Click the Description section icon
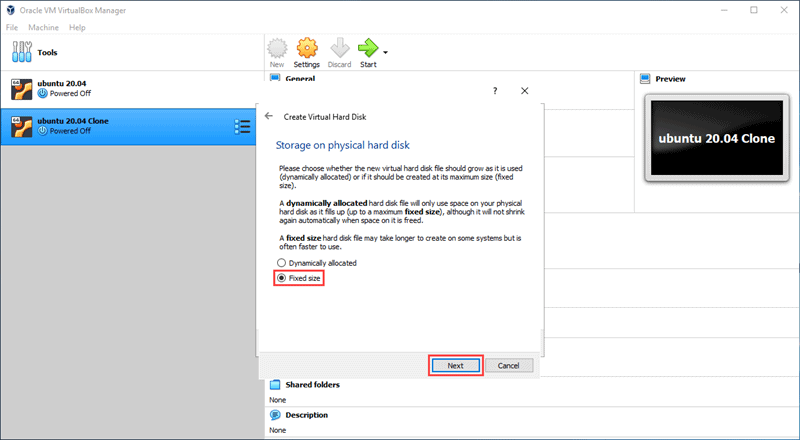This screenshot has width=800, height=440. pos(275,414)
